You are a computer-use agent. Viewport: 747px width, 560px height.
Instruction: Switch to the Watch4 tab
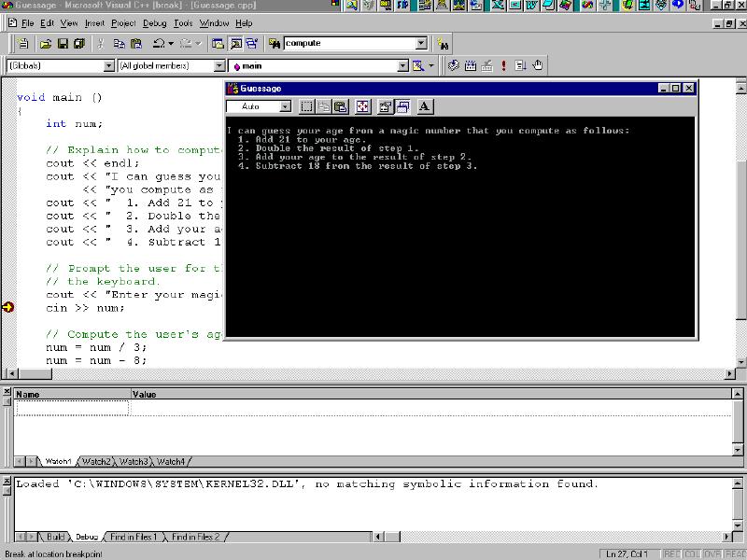pos(171,461)
